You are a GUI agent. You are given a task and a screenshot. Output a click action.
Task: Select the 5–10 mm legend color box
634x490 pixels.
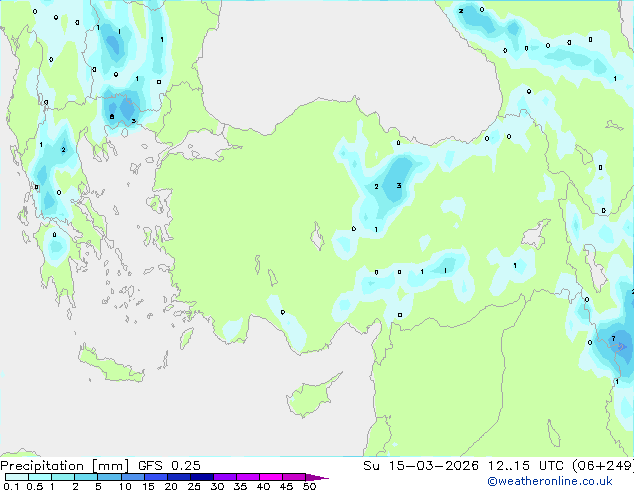109,477
